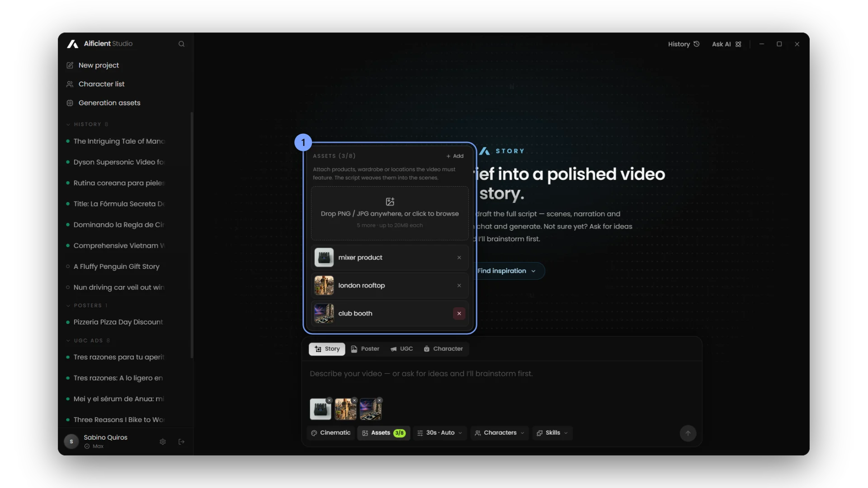The height and width of the screenshot is (488, 868).
Task: Open A Fluffy Penguin Gift Story
Action: point(117,267)
